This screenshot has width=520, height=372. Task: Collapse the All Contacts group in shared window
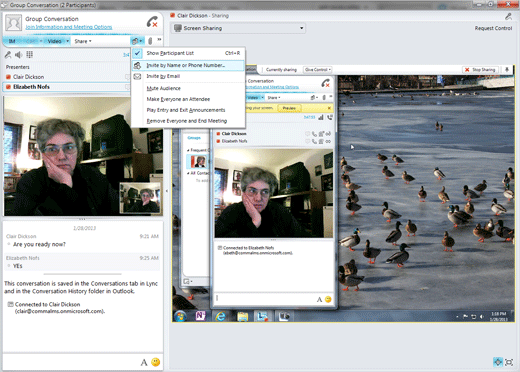click(x=188, y=173)
